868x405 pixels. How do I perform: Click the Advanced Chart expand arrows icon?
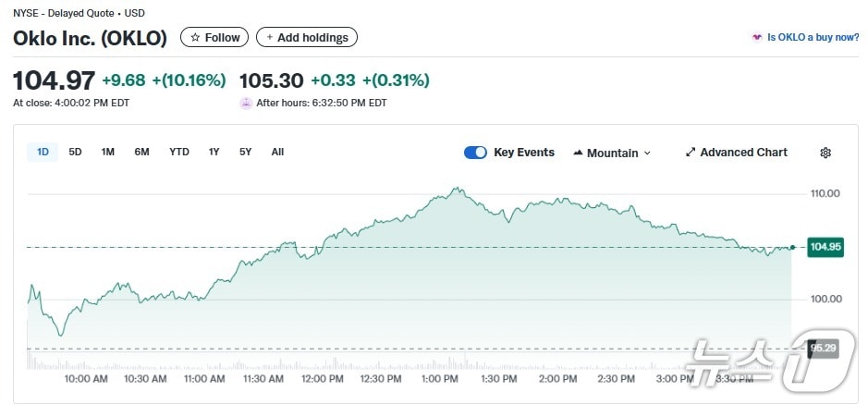pyautogui.click(x=690, y=153)
